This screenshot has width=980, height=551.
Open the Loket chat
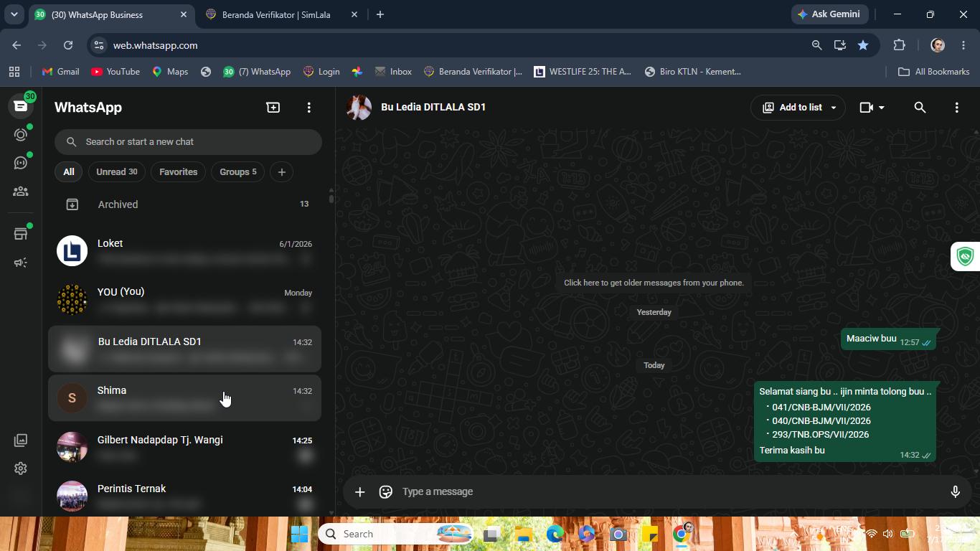click(185, 251)
